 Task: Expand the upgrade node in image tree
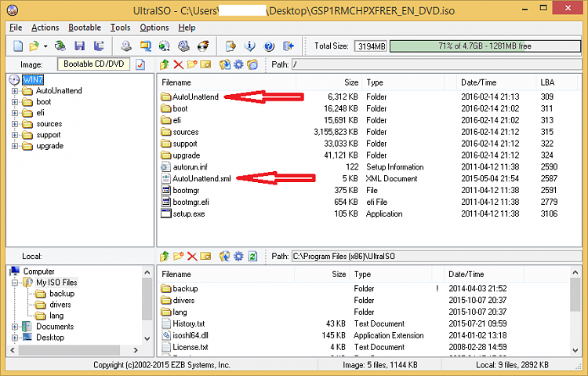(x=15, y=146)
